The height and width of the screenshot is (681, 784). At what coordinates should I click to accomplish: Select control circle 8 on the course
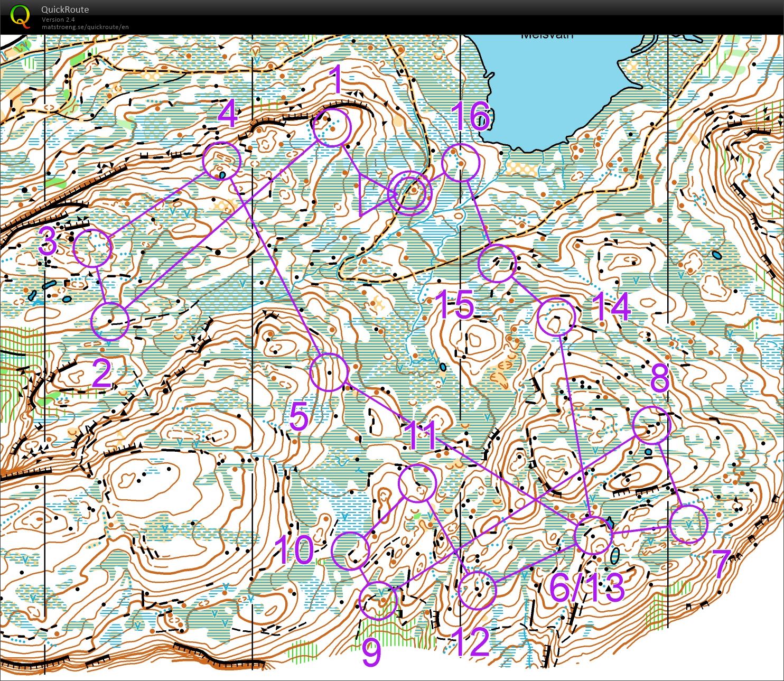(651, 425)
